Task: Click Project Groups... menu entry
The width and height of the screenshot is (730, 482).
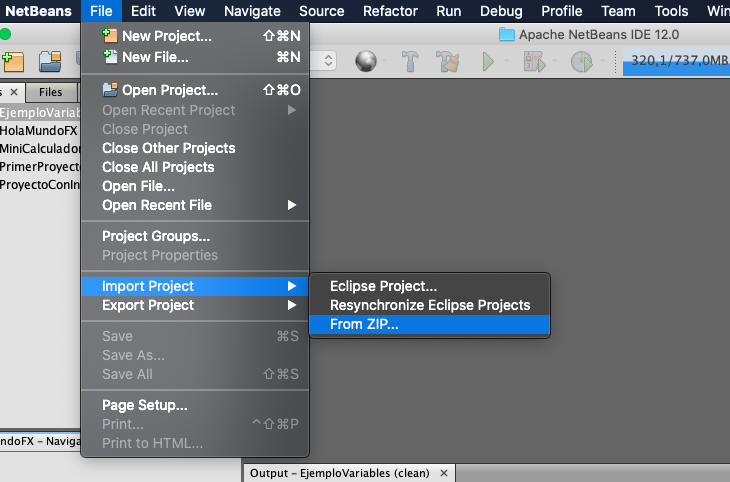Action: pos(156,236)
